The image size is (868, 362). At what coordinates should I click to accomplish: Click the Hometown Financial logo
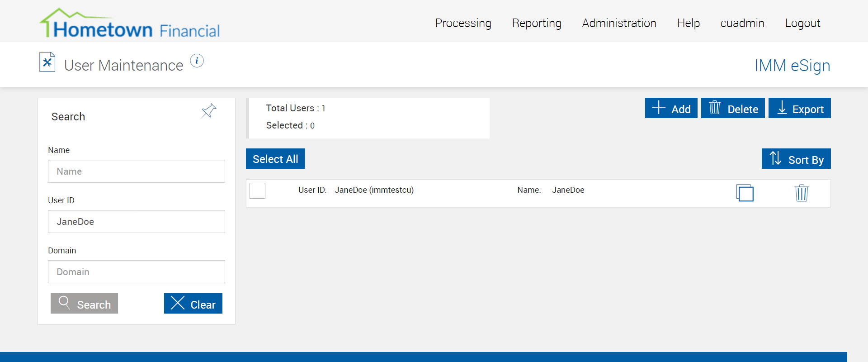(x=130, y=24)
